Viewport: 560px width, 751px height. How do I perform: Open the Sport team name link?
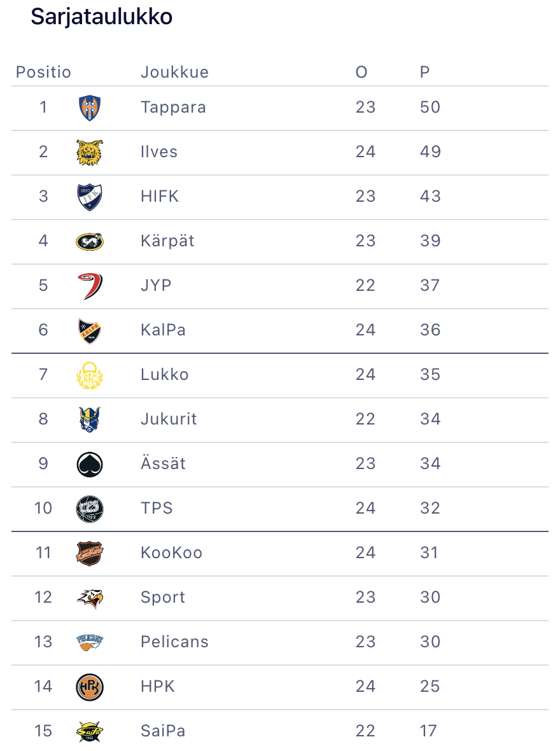(163, 597)
